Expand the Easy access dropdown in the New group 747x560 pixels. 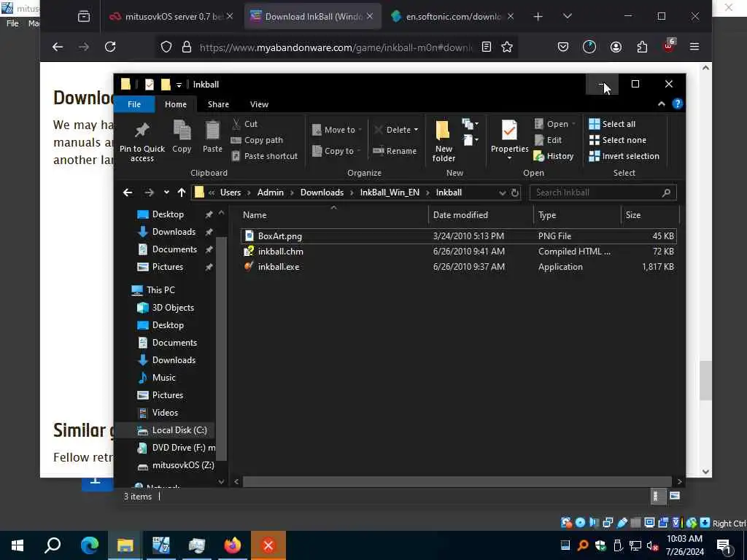coord(471,140)
